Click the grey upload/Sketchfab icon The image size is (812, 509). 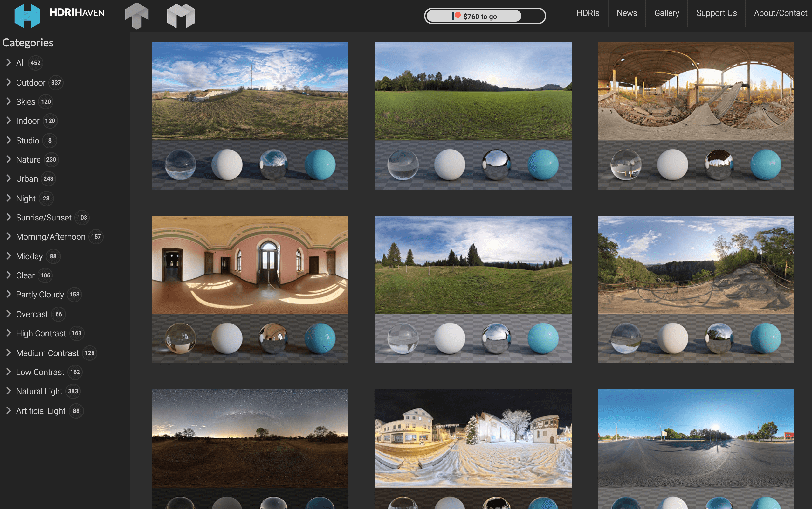click(x=137, y=16)
